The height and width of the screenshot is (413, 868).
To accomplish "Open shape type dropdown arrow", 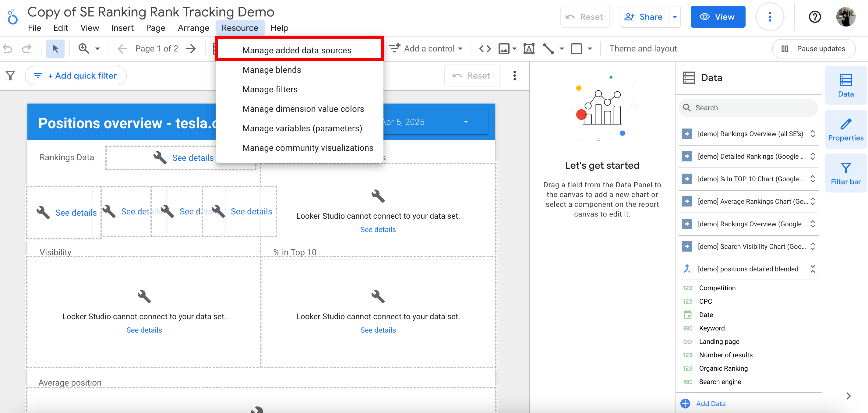I will click(590, 48).
